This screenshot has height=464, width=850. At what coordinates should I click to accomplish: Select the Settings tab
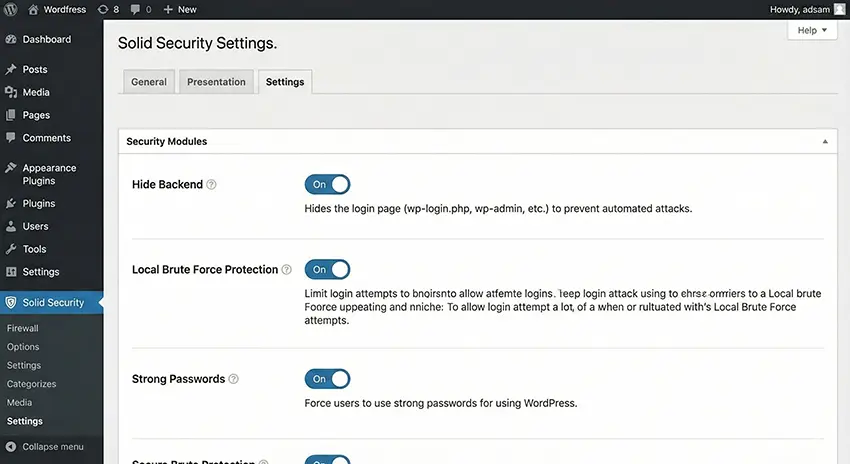point(285,82)
